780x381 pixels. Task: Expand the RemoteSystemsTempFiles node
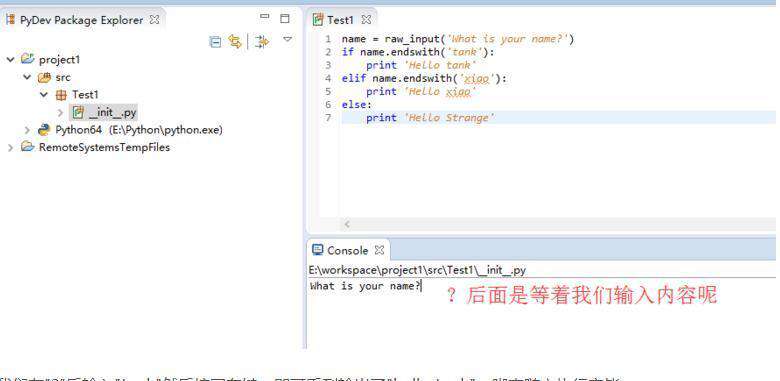click(x=10, y=148)
